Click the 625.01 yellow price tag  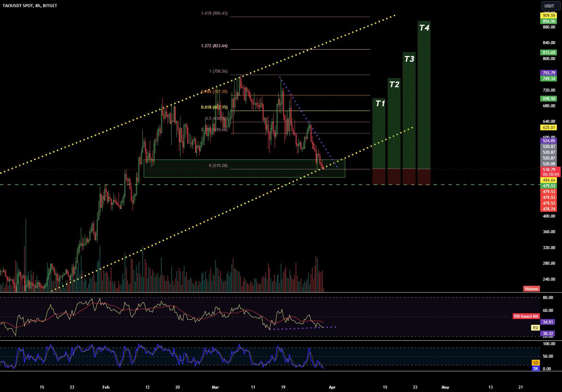[x=549, y=128]
